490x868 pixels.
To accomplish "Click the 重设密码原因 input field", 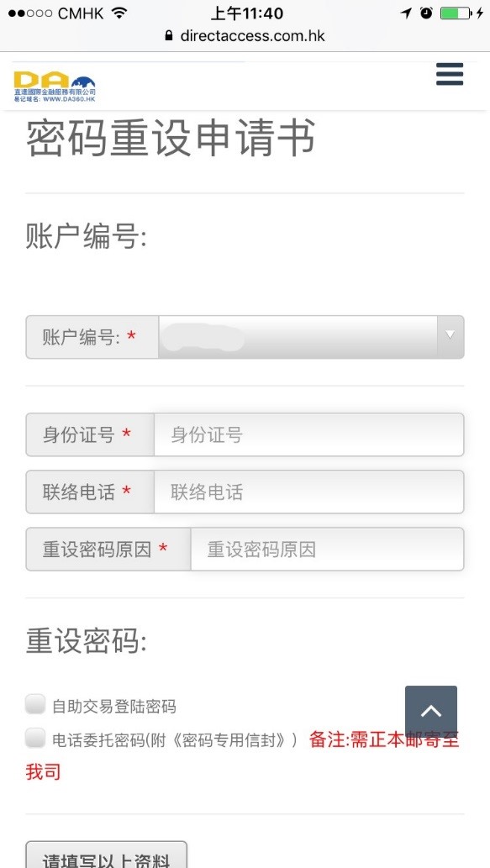I will 327,550.
